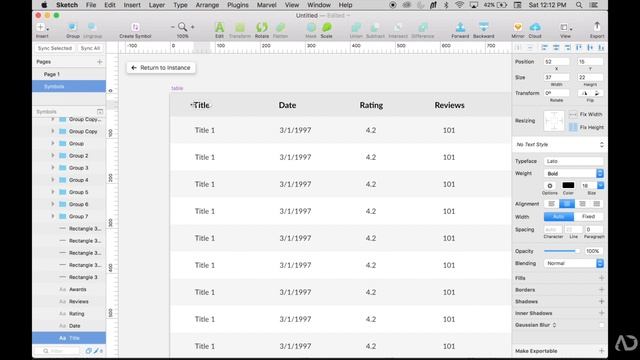Viewport: 640px width, 360px height.
Task: Click the Rotate toolbar icon
Action: pos(262,27)
